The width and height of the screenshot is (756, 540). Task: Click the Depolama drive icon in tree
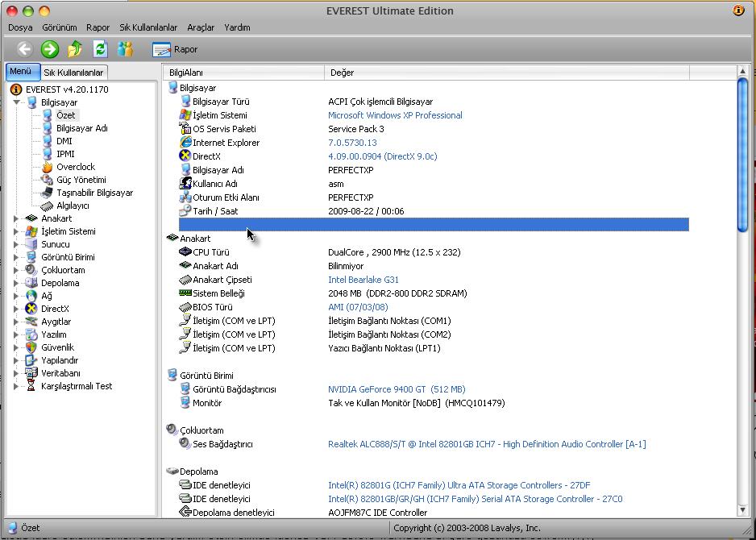tap(31, 283)
